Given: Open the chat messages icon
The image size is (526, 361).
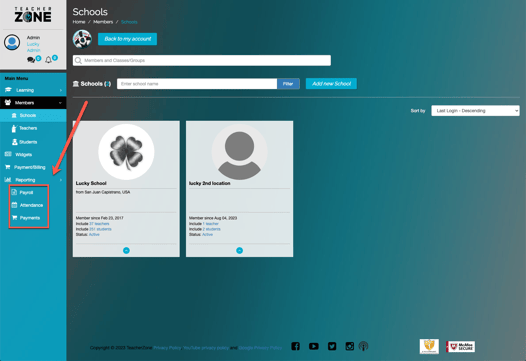Looking at the screenshot, I should 31,60.
